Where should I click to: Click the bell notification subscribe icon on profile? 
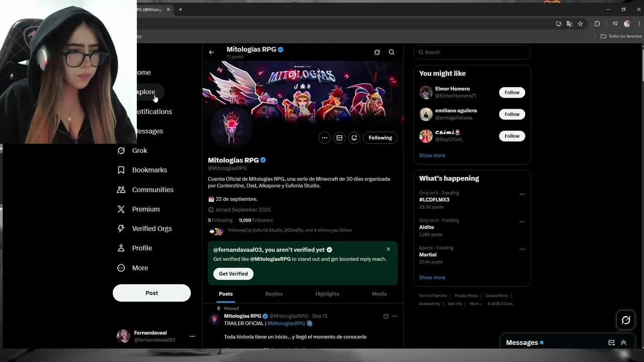coord(354,138)
